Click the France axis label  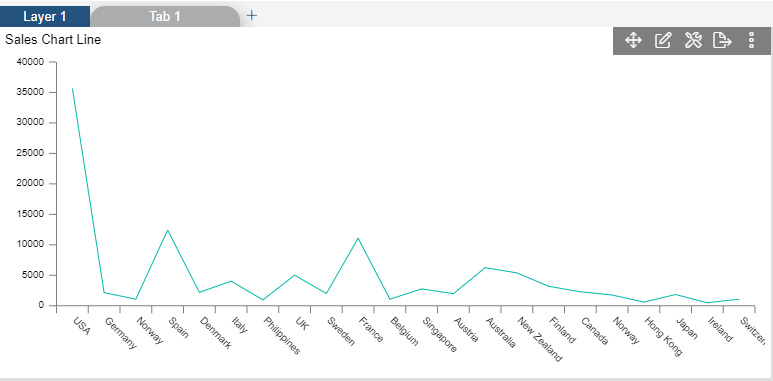(371, 330)
